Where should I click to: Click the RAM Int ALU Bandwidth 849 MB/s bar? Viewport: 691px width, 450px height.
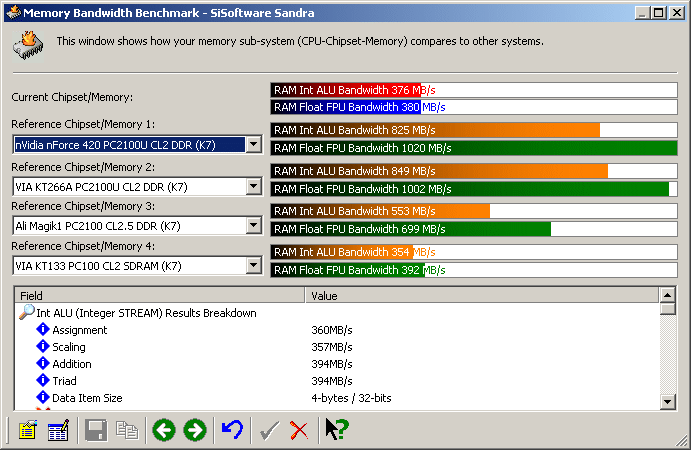coord(474,171)
